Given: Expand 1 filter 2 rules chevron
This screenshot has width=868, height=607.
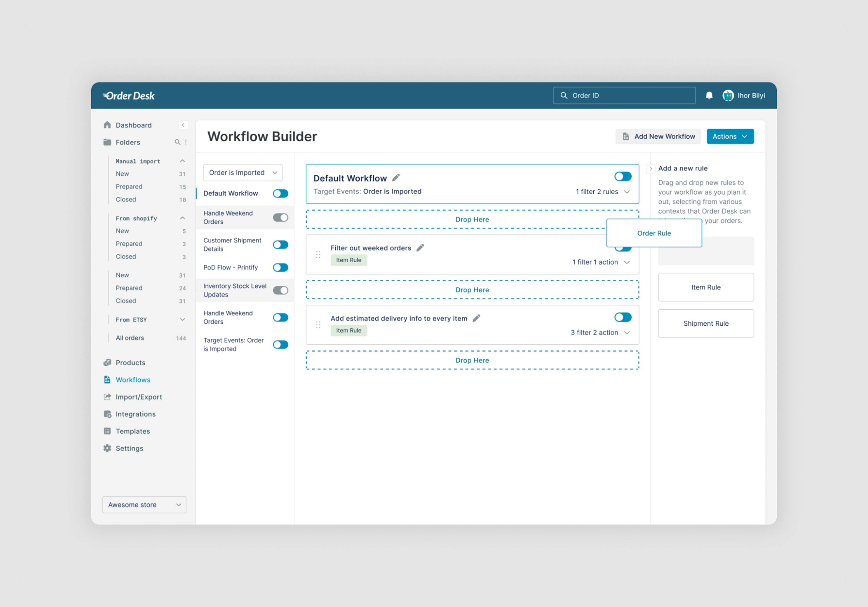Looking at the screenshot, I should [x=627, y=192].
